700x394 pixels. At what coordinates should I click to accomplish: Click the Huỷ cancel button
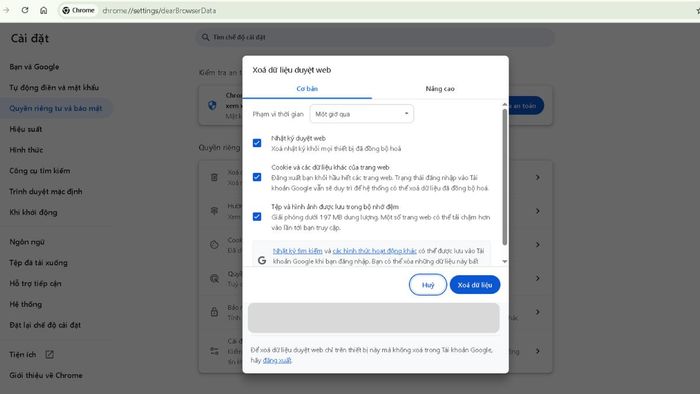pos(428,285)
